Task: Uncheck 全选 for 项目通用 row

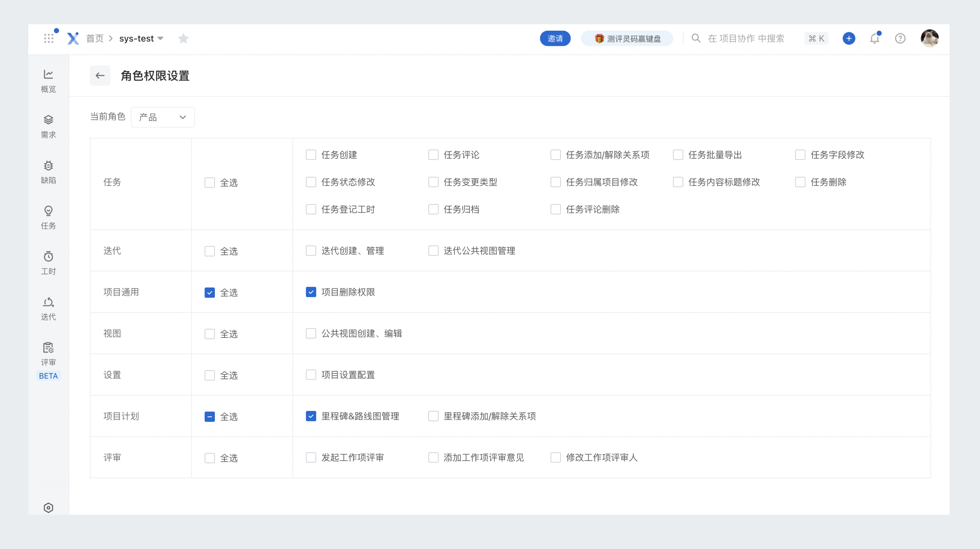Action: click(209, 293)
